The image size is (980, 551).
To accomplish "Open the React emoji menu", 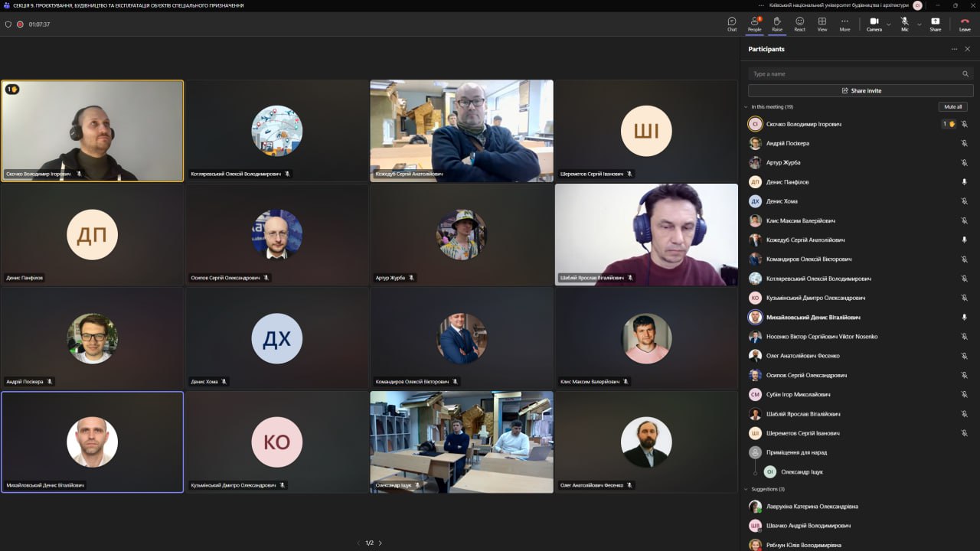I will click(799, 24).
